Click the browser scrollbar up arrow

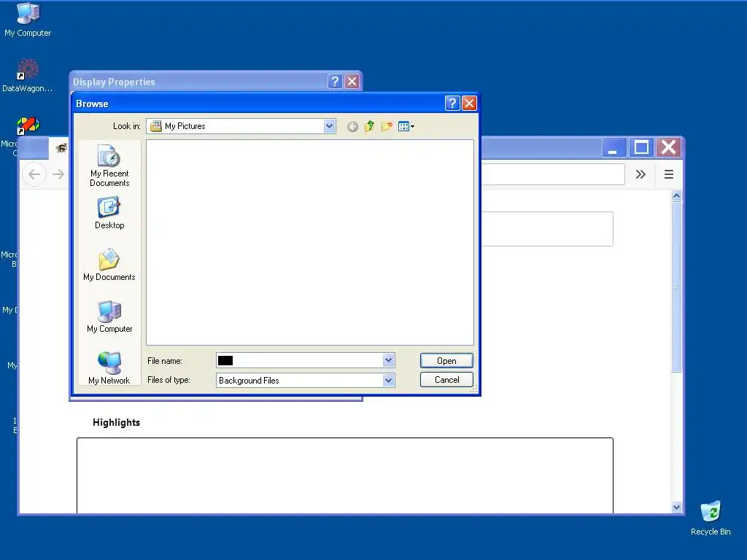click(x=676, y=195)
